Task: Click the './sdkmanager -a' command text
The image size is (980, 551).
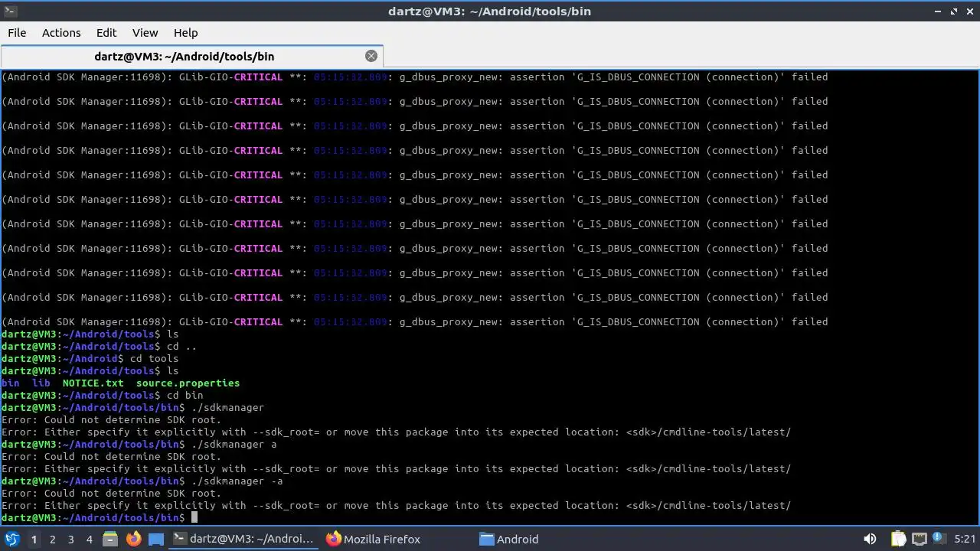Action: click(x=237, y=481)
